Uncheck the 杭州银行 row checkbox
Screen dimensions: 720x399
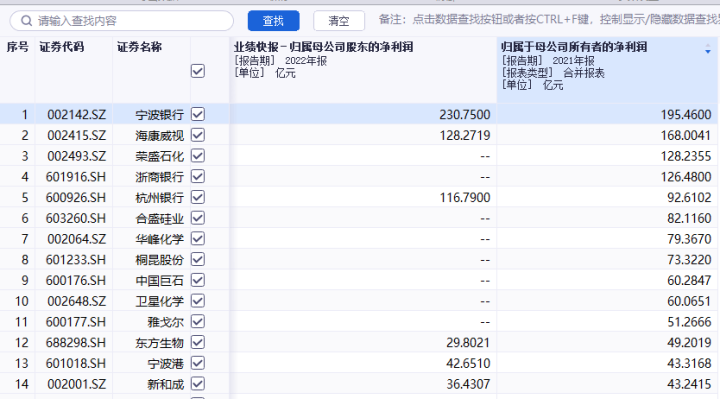pos(198,197)
